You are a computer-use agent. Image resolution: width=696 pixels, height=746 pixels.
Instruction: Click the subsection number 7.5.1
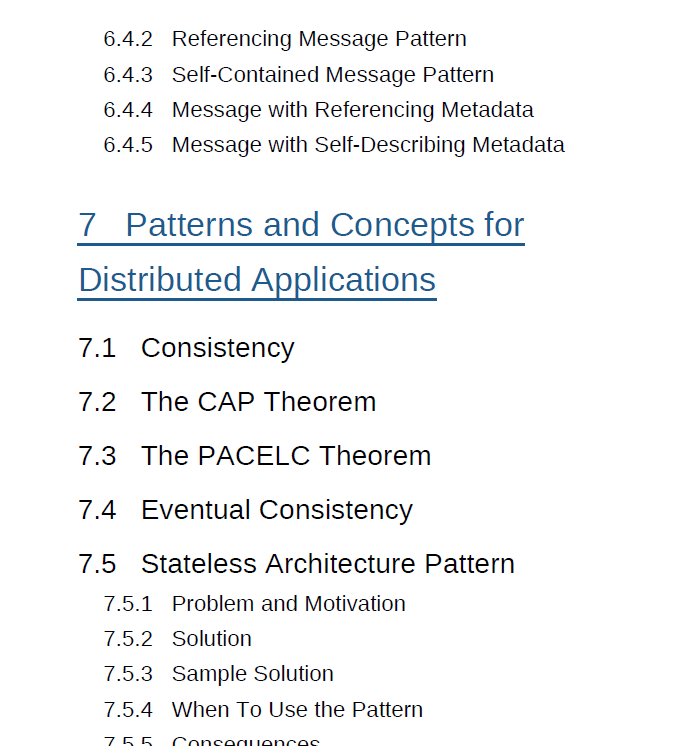click(128, 604)
